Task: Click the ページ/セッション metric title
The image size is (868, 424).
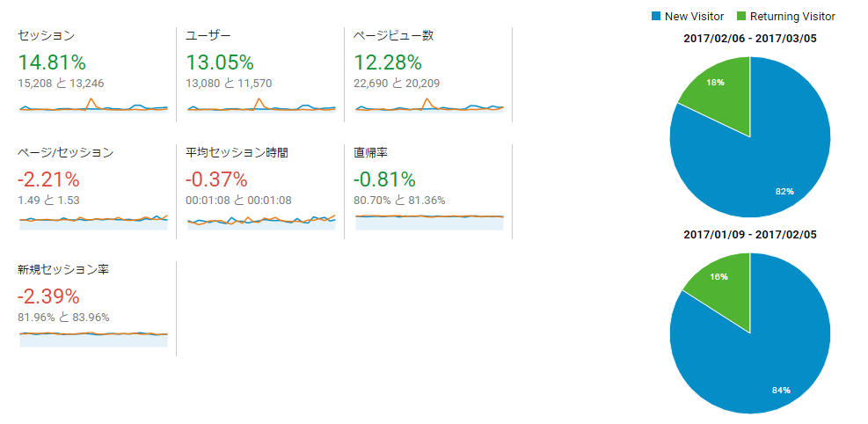Action: coord(65,153)
